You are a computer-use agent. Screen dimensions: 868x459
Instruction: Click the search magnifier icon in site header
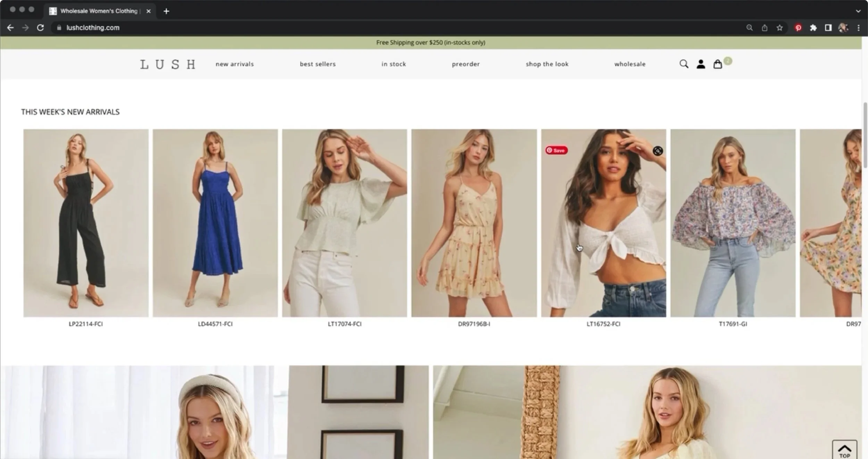click(x=684, y=64)
